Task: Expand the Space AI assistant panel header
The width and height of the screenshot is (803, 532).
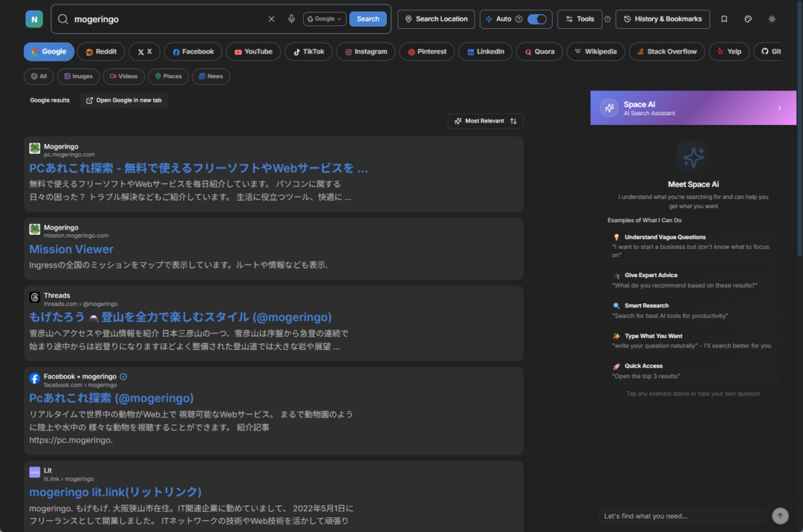Action: coord(693,108)
